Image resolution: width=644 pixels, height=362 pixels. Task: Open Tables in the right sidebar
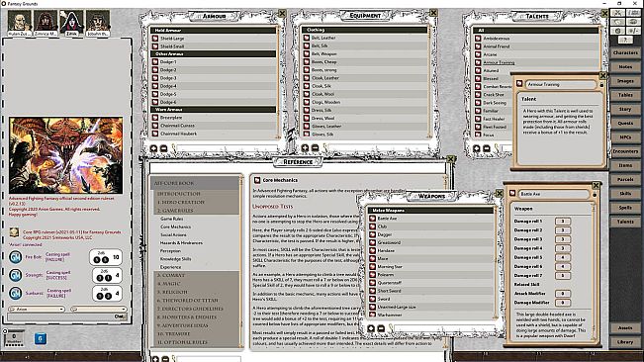625,95
